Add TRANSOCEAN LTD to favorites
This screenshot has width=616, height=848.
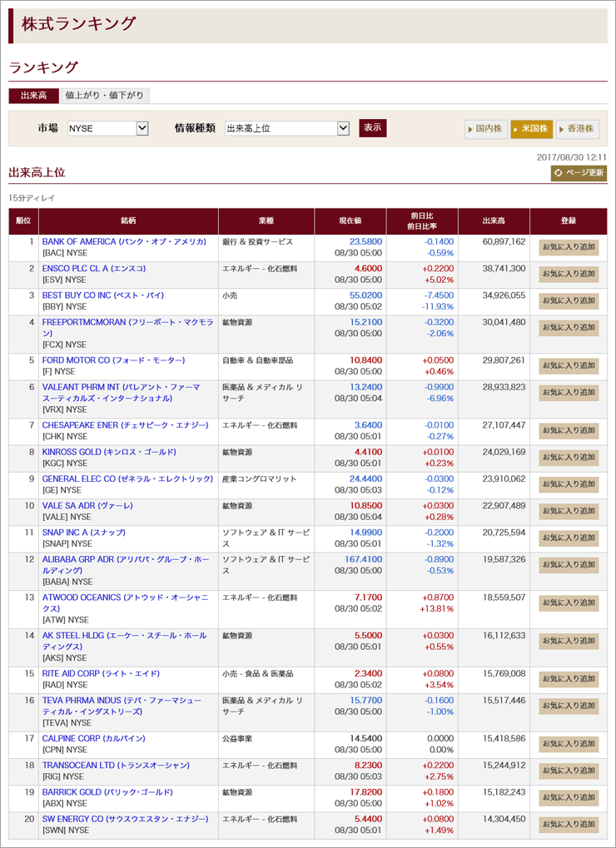point(569,771)
